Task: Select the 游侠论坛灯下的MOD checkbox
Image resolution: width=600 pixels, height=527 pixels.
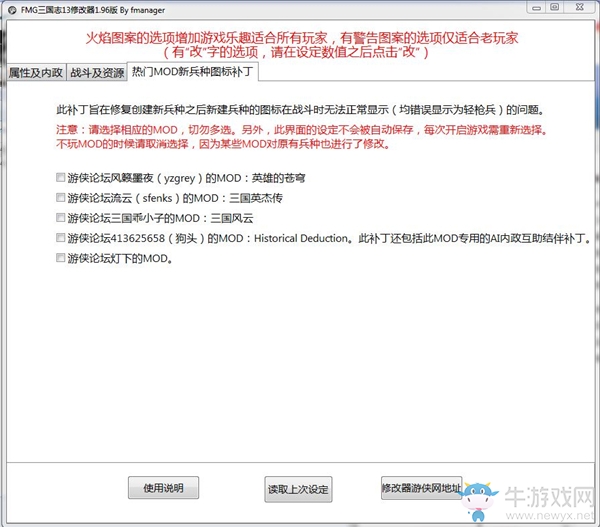Action: (x=60, y=258)
